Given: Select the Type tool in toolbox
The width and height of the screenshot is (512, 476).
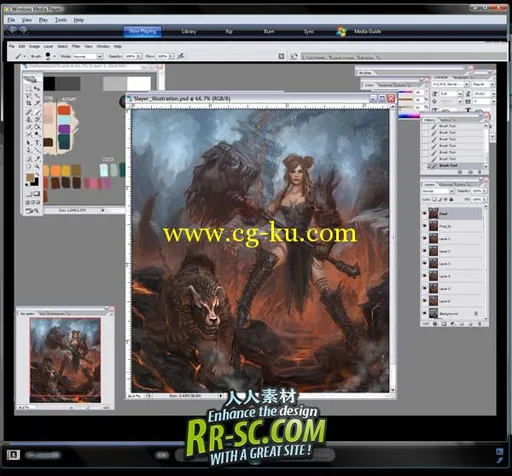Looking at the screenshot, I should click(x=37, y=142).
